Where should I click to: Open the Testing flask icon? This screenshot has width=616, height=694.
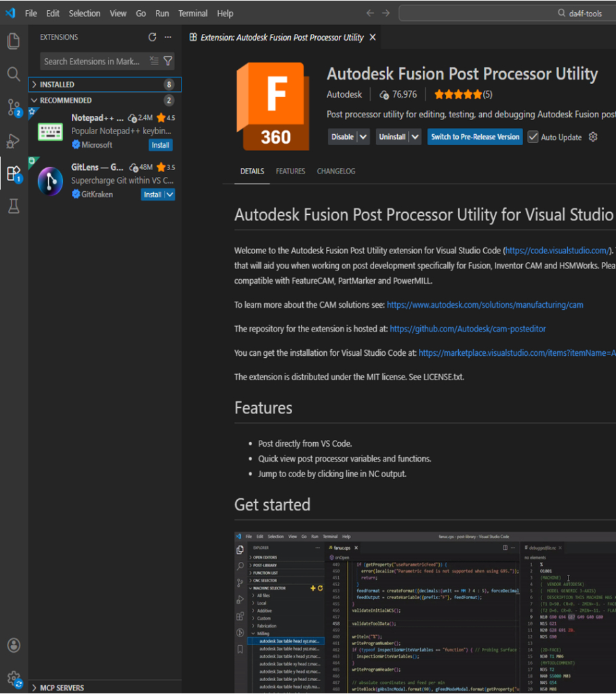[x=14, y=207]
